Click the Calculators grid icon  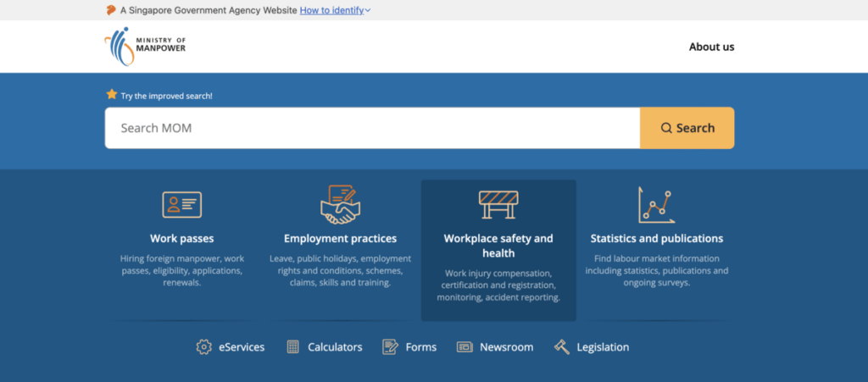pos(293,347)
